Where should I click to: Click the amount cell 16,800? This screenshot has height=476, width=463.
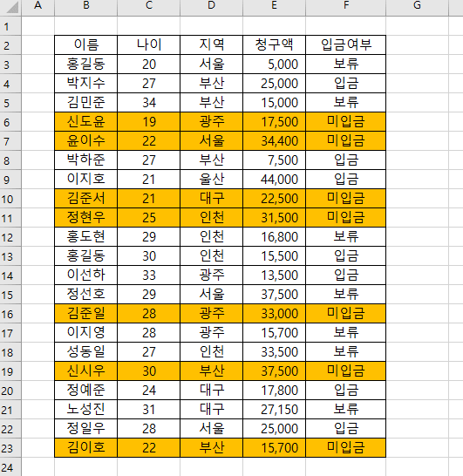point(275,237)
